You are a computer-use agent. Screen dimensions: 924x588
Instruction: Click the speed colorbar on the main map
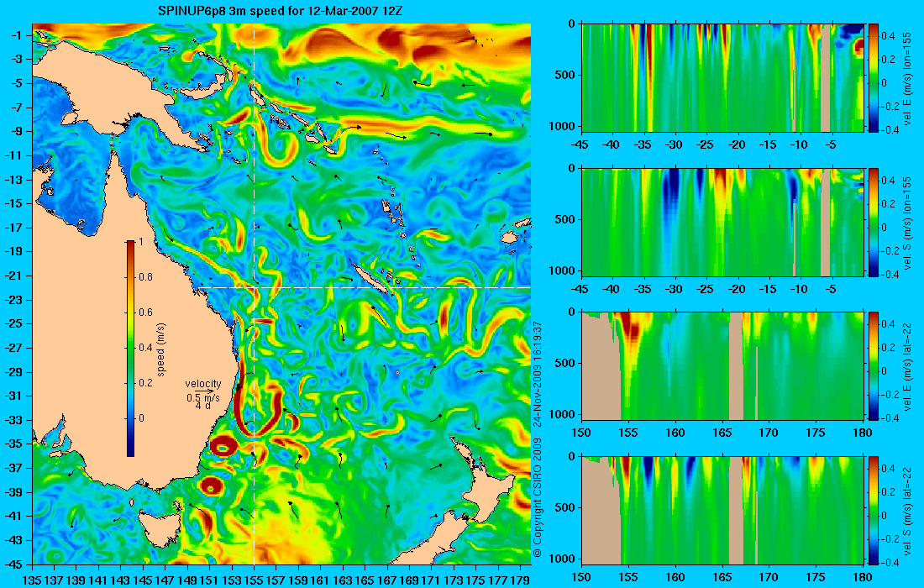[x=130, y=349]
